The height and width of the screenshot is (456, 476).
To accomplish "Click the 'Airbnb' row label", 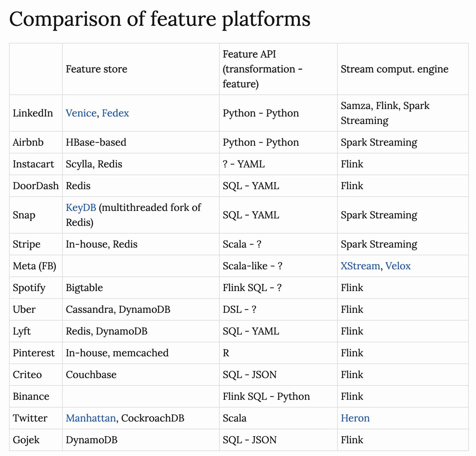I will [x=28, y=142].
